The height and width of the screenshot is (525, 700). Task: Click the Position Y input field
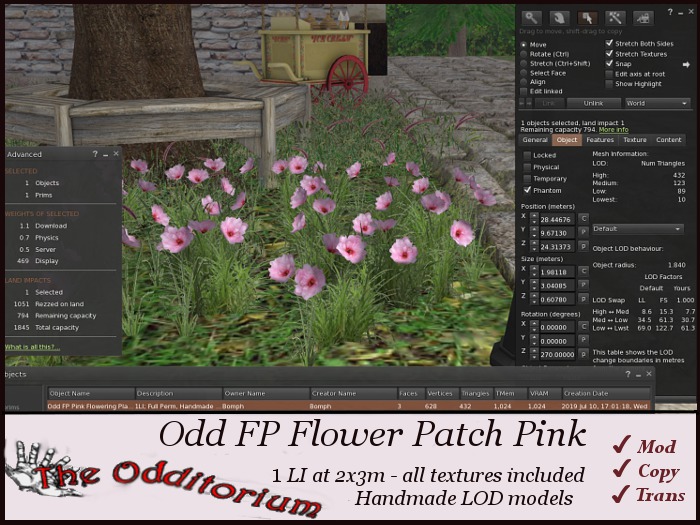tap(557, 233)
